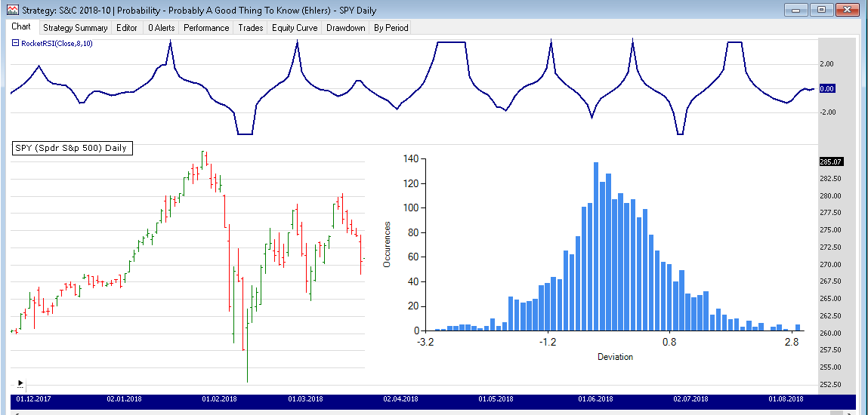Image resolution: width=868 pixels, height=415 pixels.
Task: Maximize the strategy window
Action: [821, 10]
